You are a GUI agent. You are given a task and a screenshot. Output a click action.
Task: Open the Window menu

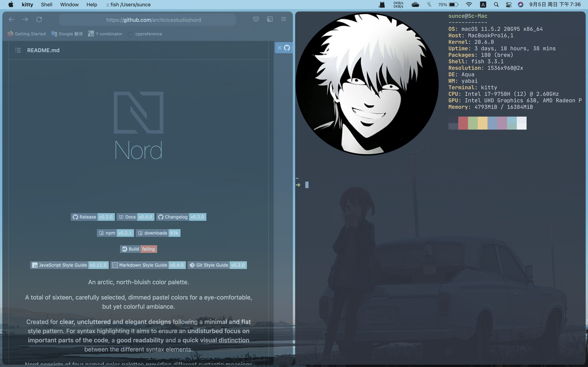(x=69, y=5)
